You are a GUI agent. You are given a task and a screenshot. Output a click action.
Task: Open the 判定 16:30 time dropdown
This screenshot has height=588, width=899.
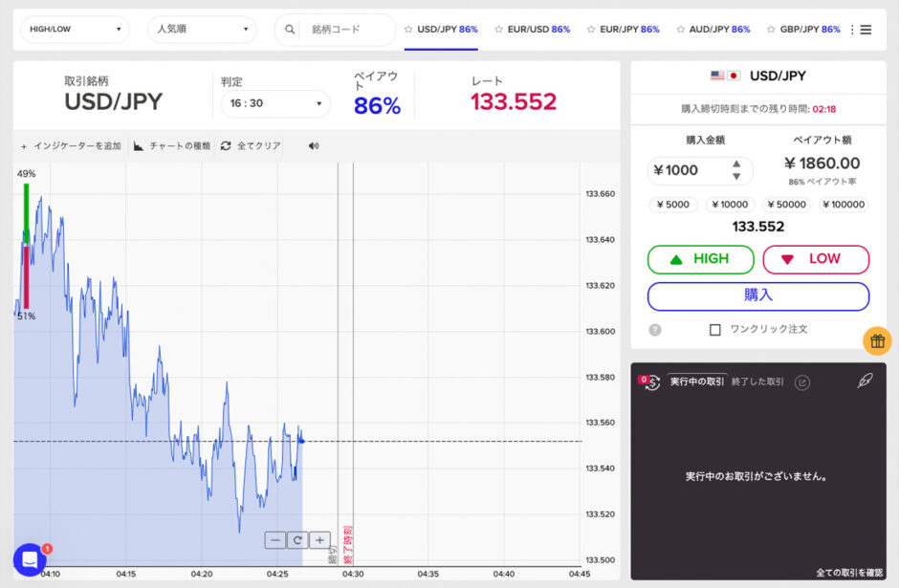pos(275,103)
